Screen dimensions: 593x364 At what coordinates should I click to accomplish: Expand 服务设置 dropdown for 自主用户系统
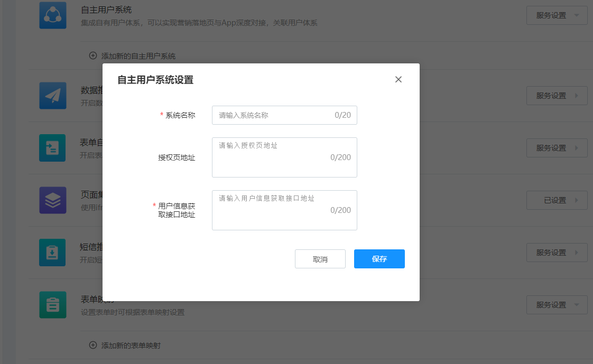point(557,15)
